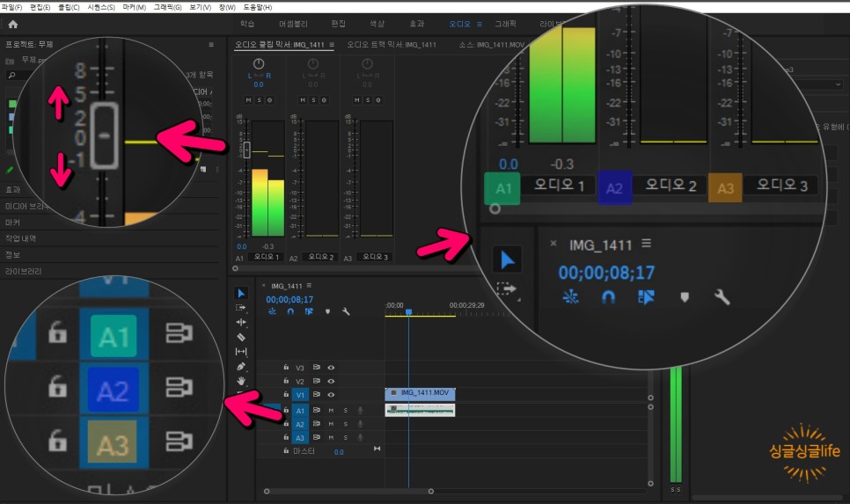Switch to the 어셈블리 workspace
850x504 pixels.
pyautogui.click(x=293, y=24)
